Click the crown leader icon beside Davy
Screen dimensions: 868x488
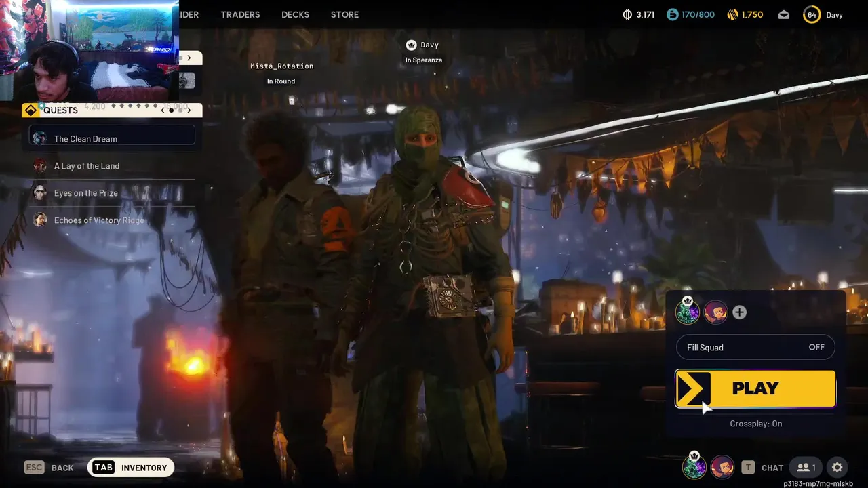coord(411,45)
